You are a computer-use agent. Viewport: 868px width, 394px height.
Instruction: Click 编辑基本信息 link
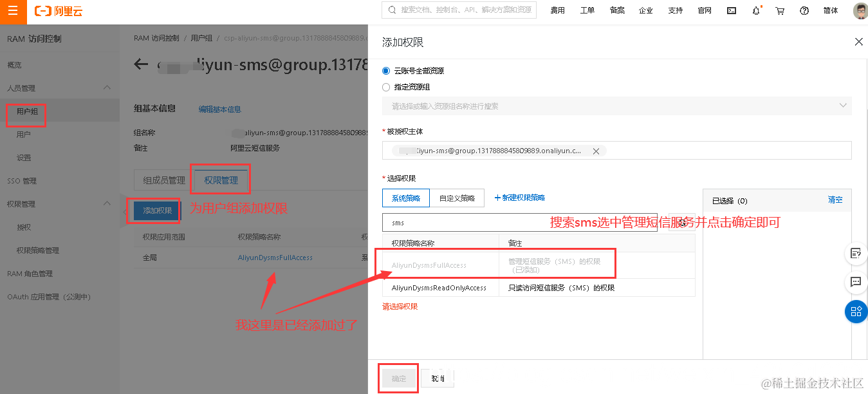click(219, 109)
